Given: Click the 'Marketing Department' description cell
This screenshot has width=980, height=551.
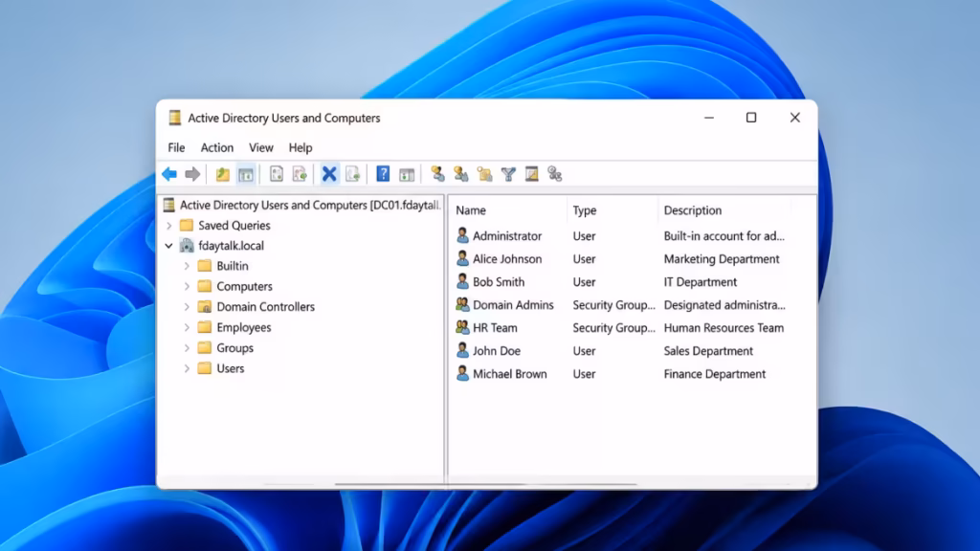Looking at the screenshot, I should pyautogui.click(x=722, y=258).
